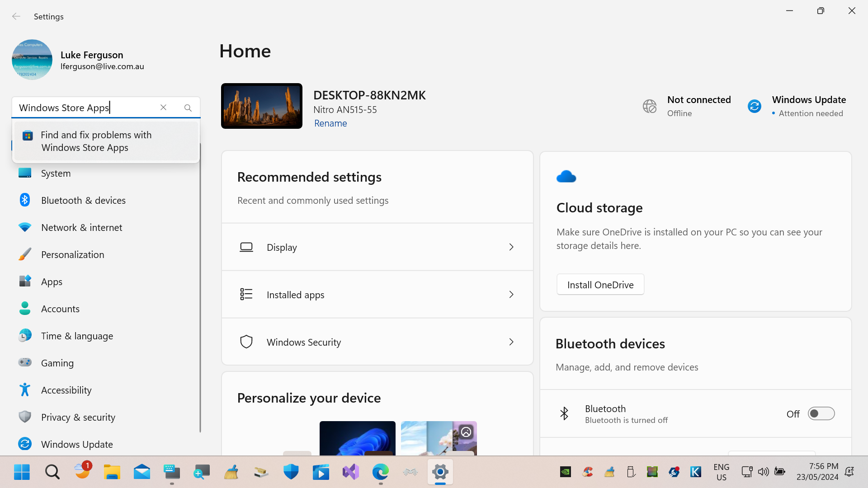
Task: Click the Time & language clock-globe icon
Action: pos(25,336)
